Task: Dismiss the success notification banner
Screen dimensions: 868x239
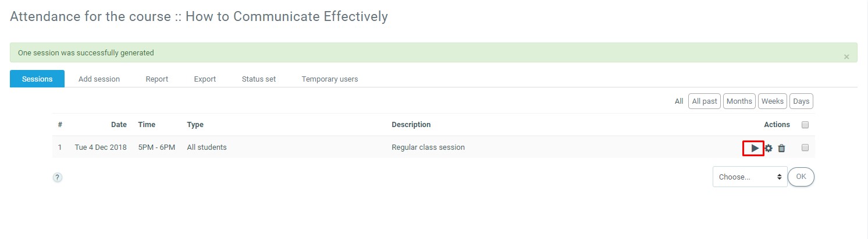Action: (x=846, y=57)
